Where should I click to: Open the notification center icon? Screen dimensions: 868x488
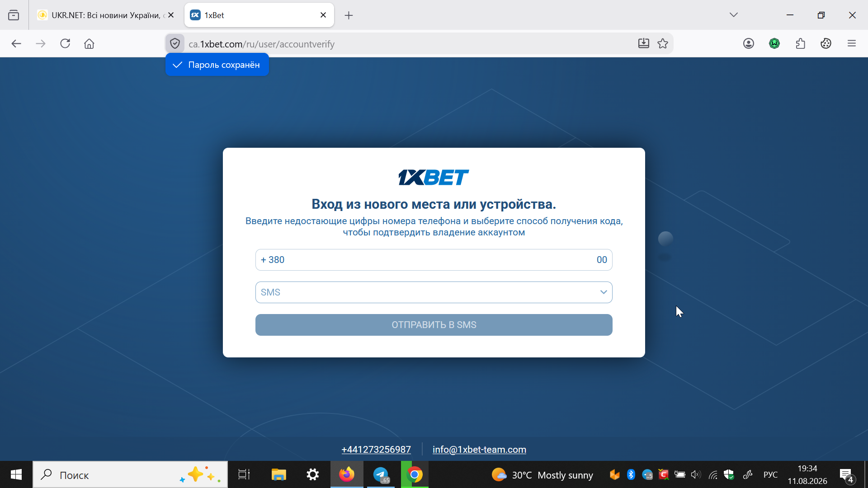click(846, 474)
